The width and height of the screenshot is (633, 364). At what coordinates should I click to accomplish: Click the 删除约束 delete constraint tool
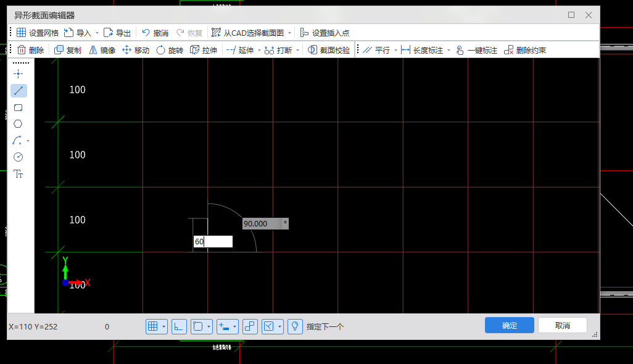pos(525,50)
